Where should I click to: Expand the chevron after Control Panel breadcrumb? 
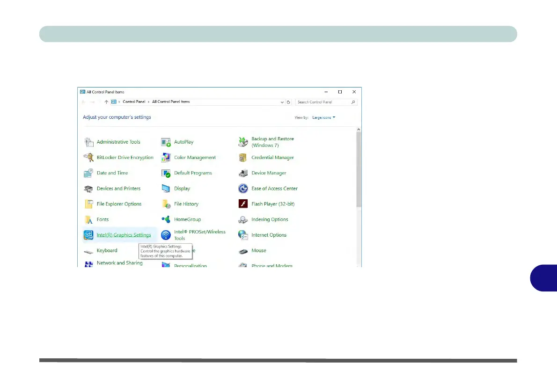(x=149, y=102)
